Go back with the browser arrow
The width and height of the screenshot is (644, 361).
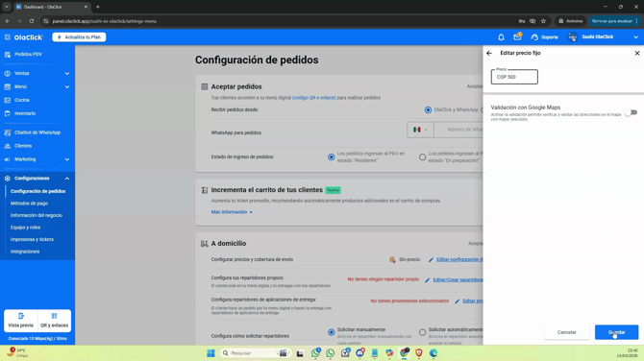tap(8, 21)
